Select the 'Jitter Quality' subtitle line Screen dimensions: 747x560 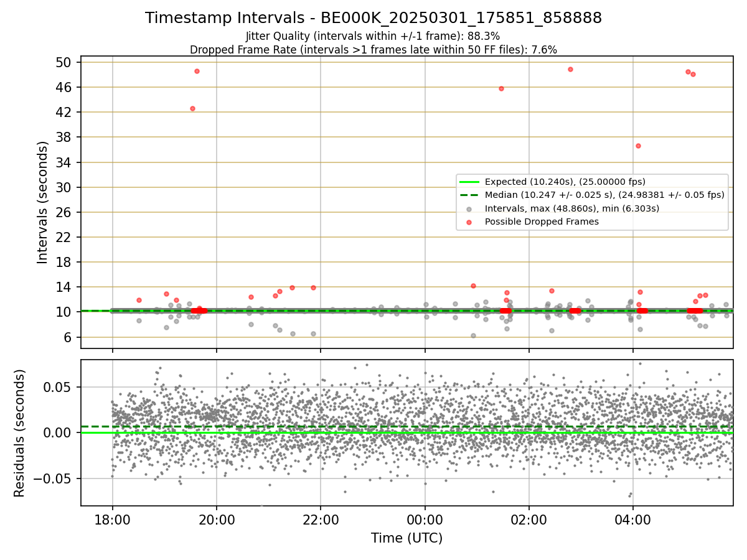374,36
